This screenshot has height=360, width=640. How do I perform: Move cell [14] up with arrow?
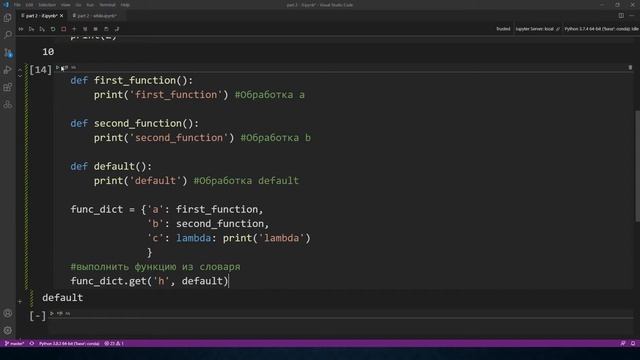pyautogui.click(x=20, y=69)
